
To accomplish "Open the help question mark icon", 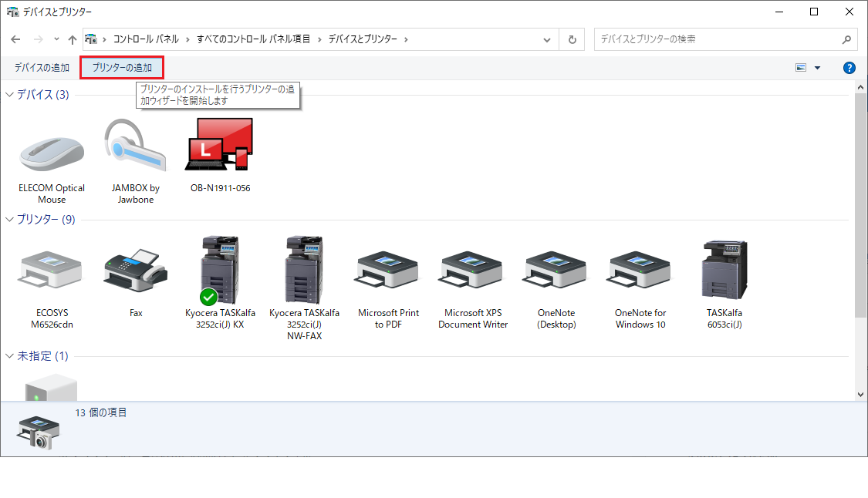I will tap(849, 68).
